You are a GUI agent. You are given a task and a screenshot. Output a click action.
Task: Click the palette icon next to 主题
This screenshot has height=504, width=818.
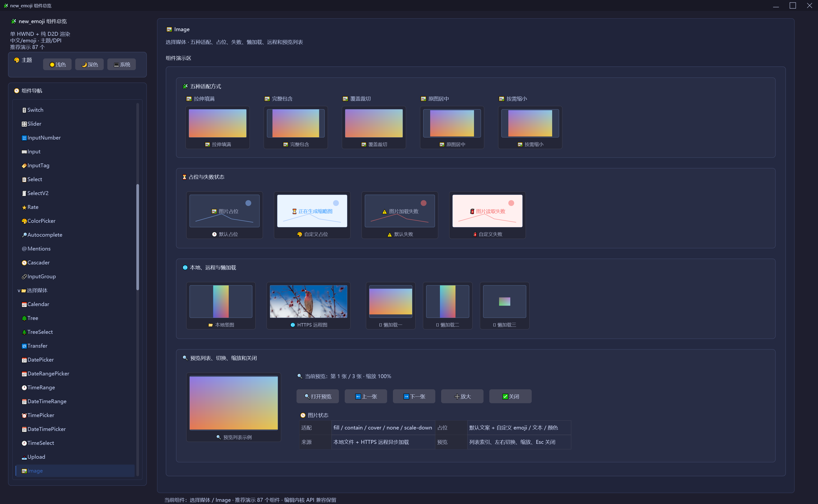tap(16, 60)
